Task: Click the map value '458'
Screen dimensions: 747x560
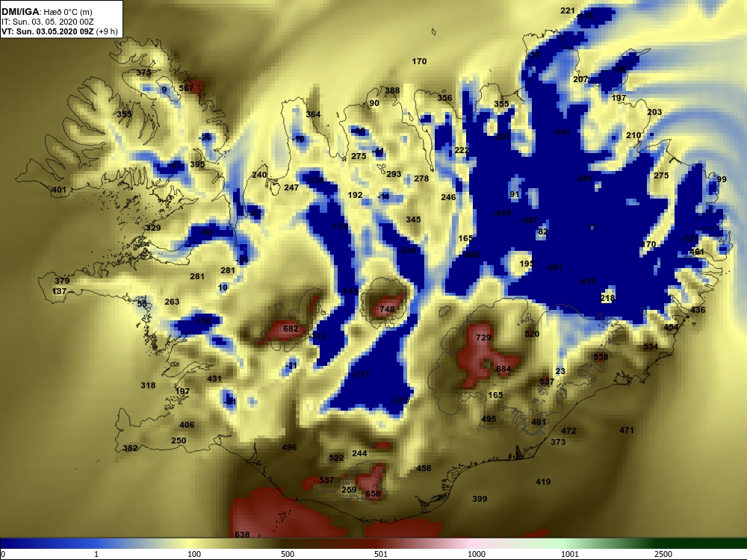Action: [x=424, y=468]
